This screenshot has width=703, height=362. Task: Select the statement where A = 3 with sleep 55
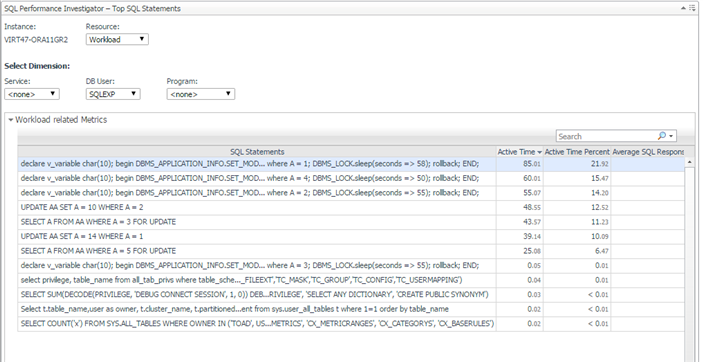coord(257,265)
